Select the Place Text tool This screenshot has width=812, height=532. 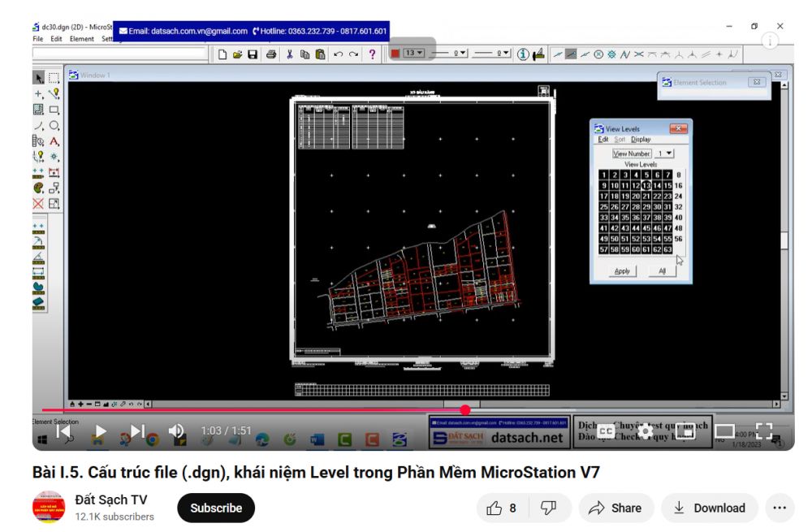pos(54,141)
